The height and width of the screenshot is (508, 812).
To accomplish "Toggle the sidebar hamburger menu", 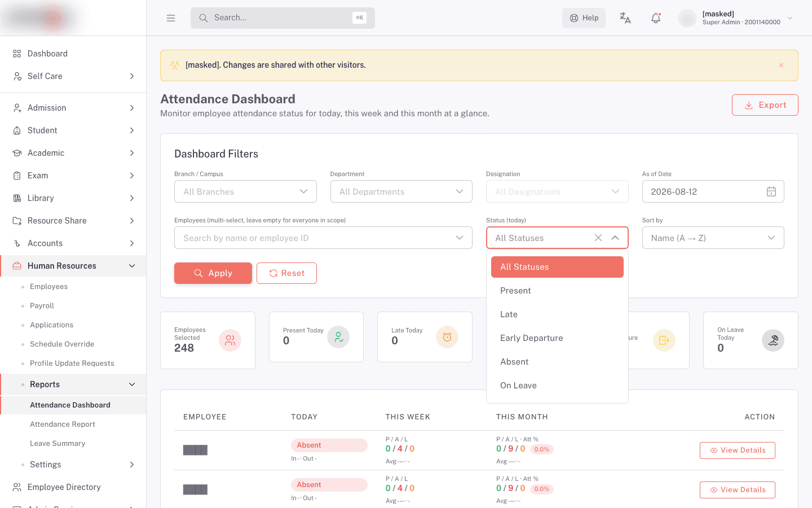I will pos(171,18).
